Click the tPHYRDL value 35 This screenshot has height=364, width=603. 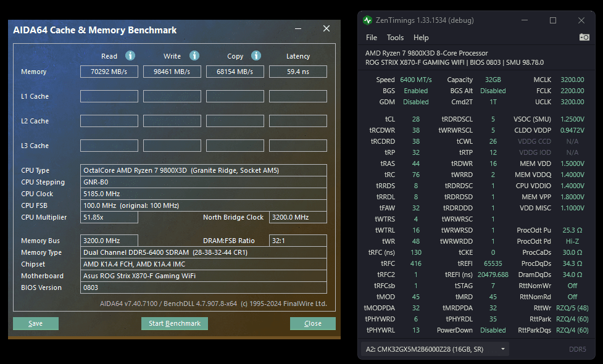point(493,319)
